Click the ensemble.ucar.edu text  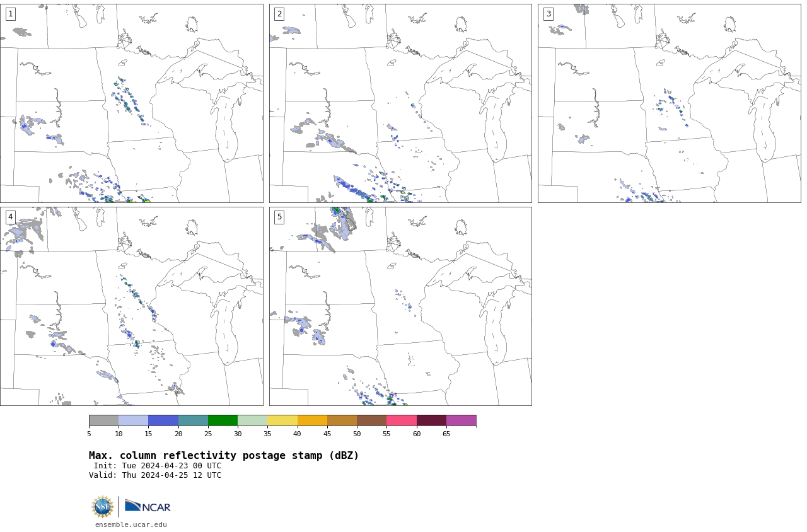[x=131, y=524]
